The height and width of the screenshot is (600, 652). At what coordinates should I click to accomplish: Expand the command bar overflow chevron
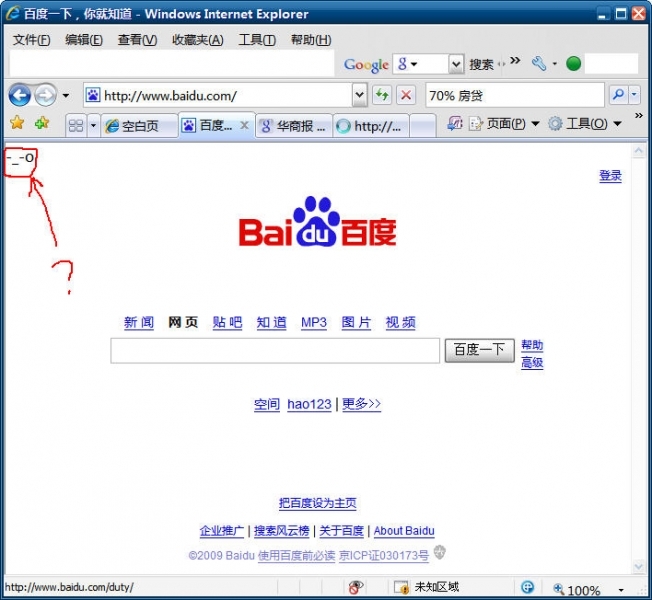(639, 115)
